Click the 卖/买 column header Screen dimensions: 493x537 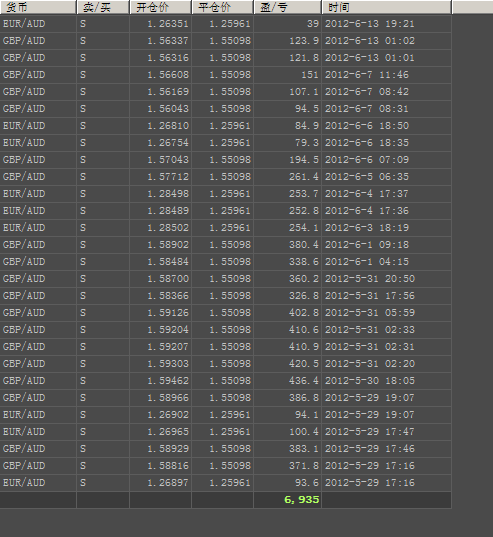(x=103, y=7)
